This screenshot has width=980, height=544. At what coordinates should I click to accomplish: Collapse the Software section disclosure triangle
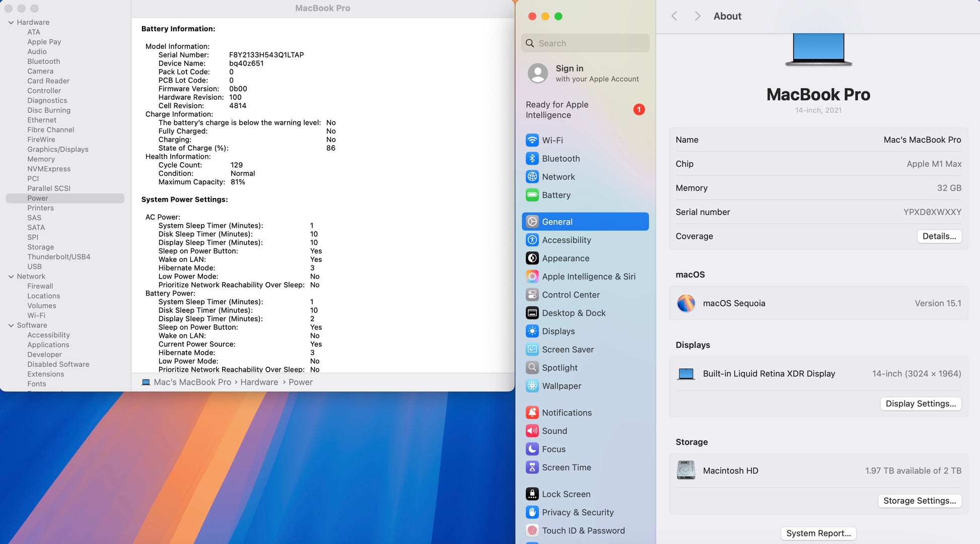coord(11,325)
